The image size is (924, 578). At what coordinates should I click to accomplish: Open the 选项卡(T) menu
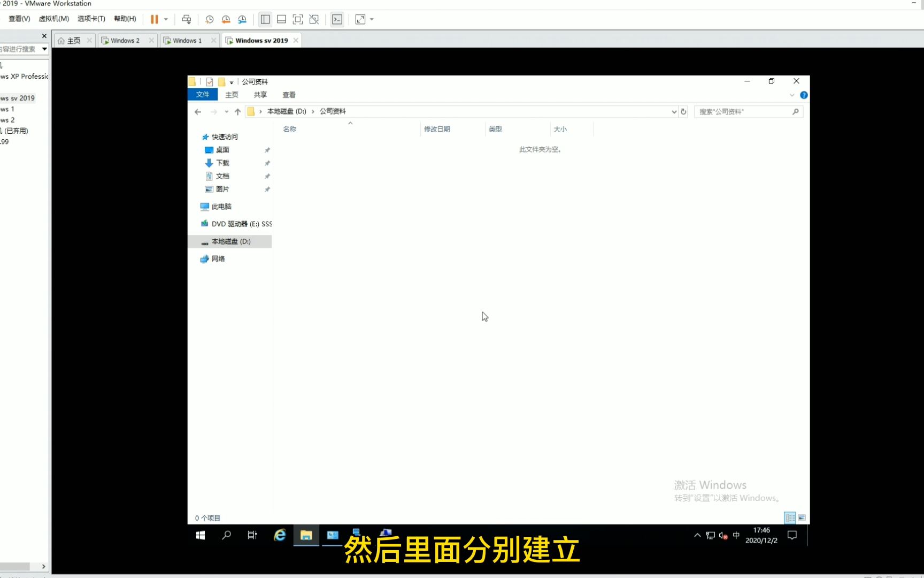91,19
